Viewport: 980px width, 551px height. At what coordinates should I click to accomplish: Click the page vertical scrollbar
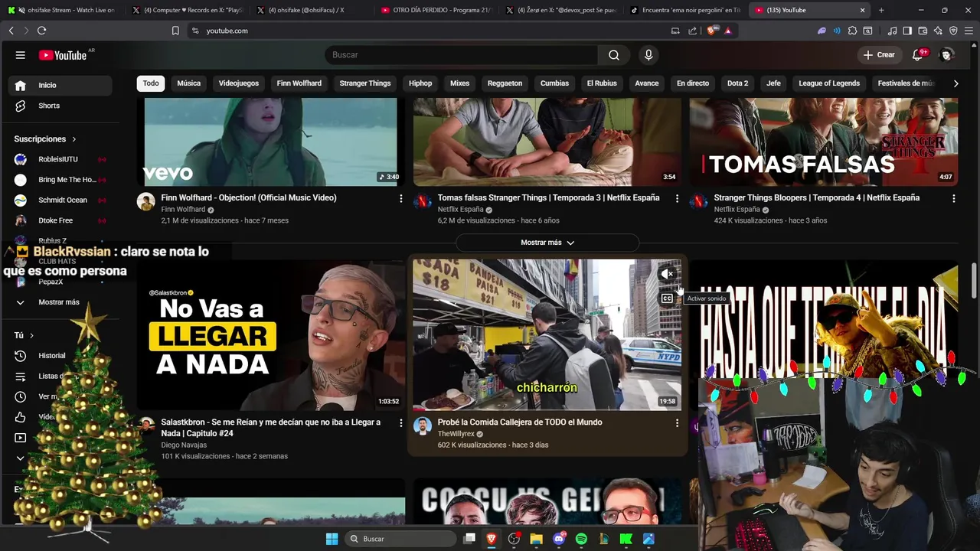[x=975, y=279]
